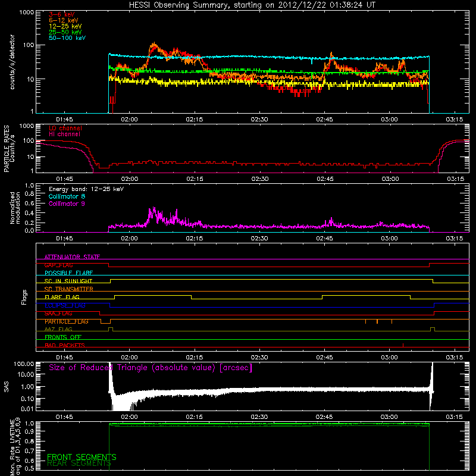Viewport: 476px width, 476px height.
Task: Click the 'Flags' panel axis label
Action: (x=24, y=297)
